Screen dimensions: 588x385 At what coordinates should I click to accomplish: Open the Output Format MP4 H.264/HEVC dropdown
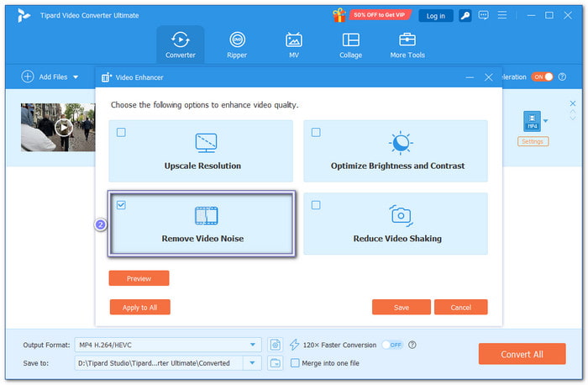(168, 345)
